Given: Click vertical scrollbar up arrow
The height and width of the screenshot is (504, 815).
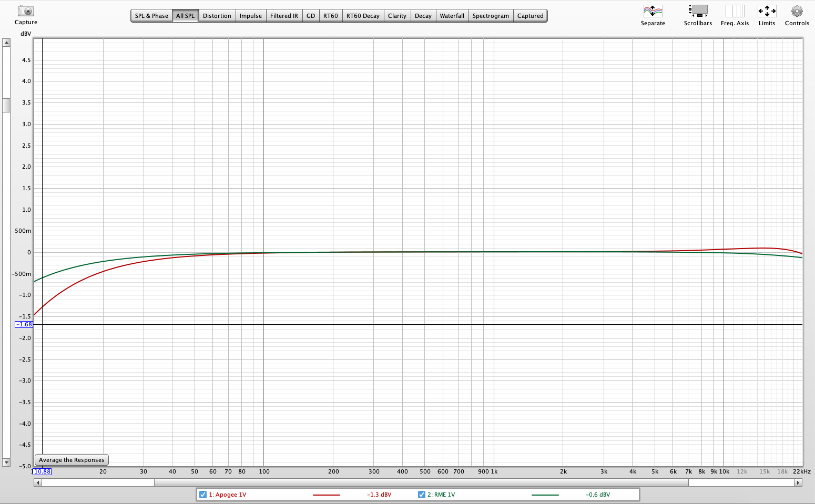Looking at the screenshot, I should click(6, 43).
